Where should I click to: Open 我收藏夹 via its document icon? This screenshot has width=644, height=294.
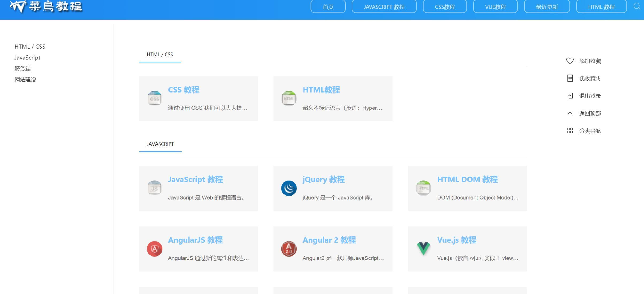[570, 78]
